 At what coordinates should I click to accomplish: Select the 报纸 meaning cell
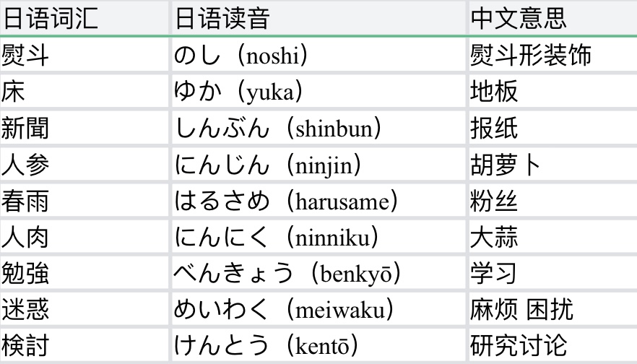tap(494, 129)
